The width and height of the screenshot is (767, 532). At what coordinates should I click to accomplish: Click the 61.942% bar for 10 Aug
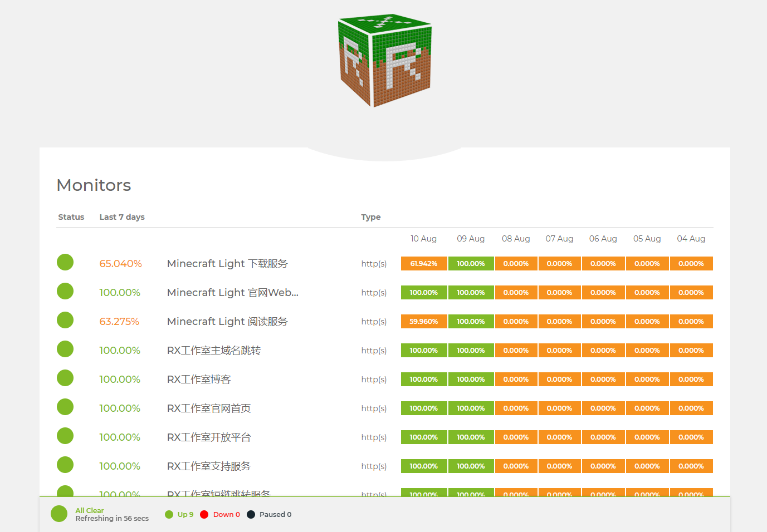coord(424,264)
